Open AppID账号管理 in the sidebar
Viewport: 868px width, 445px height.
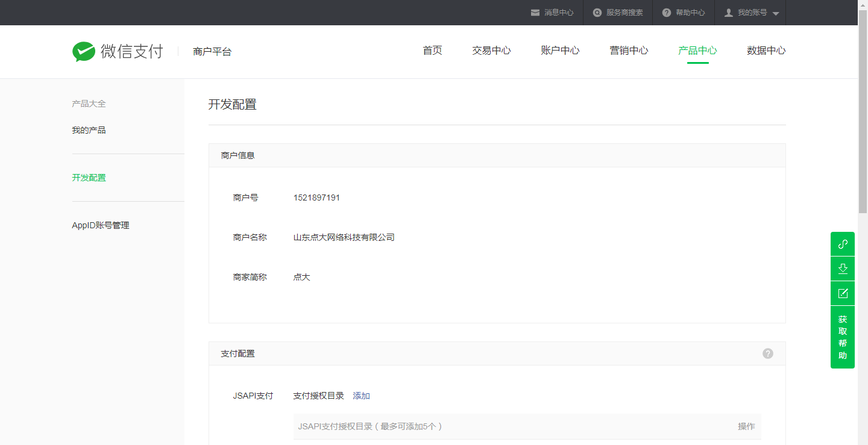pos(101,225)
